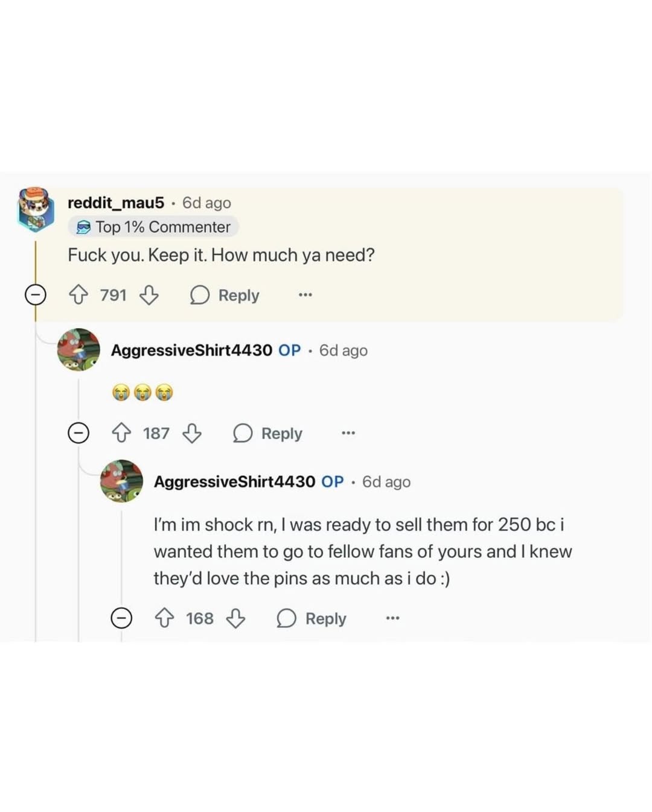
Task: Open more options on 168-vote comment
Action: (x=392, y=618)
